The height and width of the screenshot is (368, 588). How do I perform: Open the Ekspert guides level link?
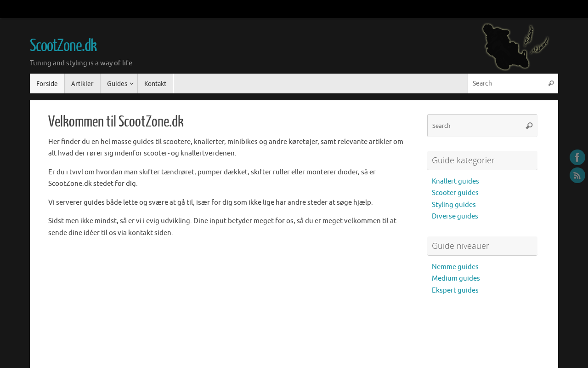click(455, 290)
